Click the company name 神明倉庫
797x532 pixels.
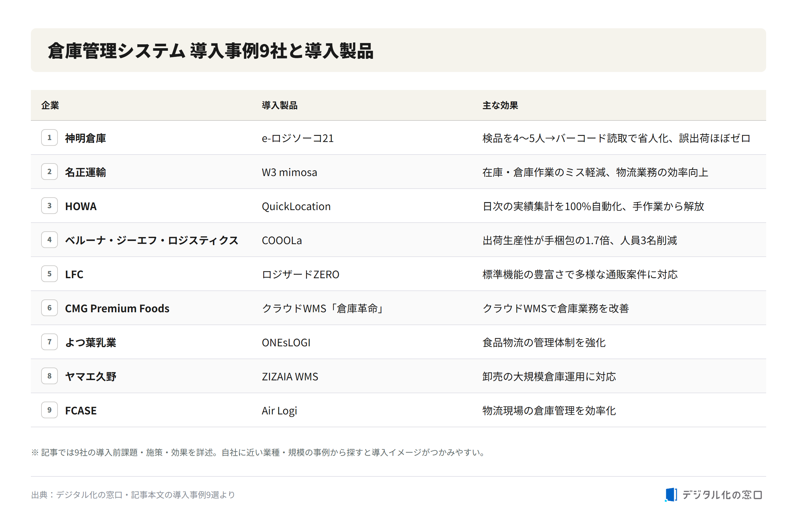(x=85, y=138)
